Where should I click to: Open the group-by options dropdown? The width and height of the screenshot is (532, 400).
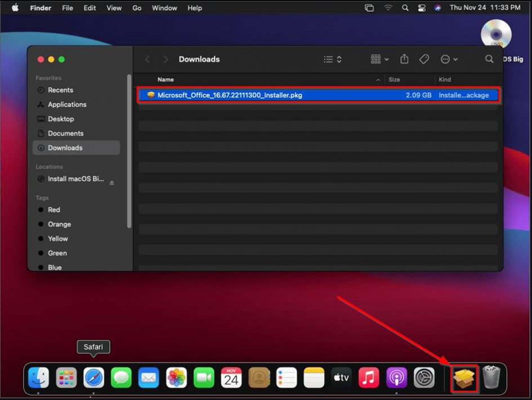(379, 59)
